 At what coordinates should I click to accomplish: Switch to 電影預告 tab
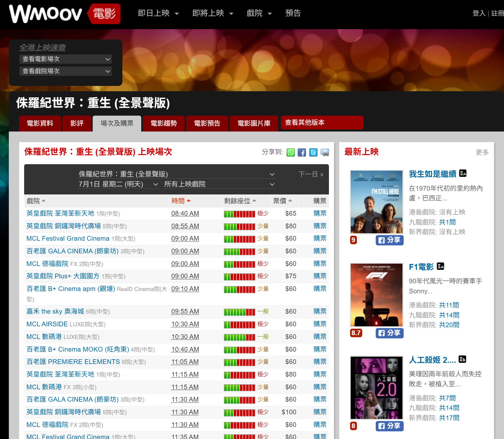pyautogui.click(x=207, y=123)
